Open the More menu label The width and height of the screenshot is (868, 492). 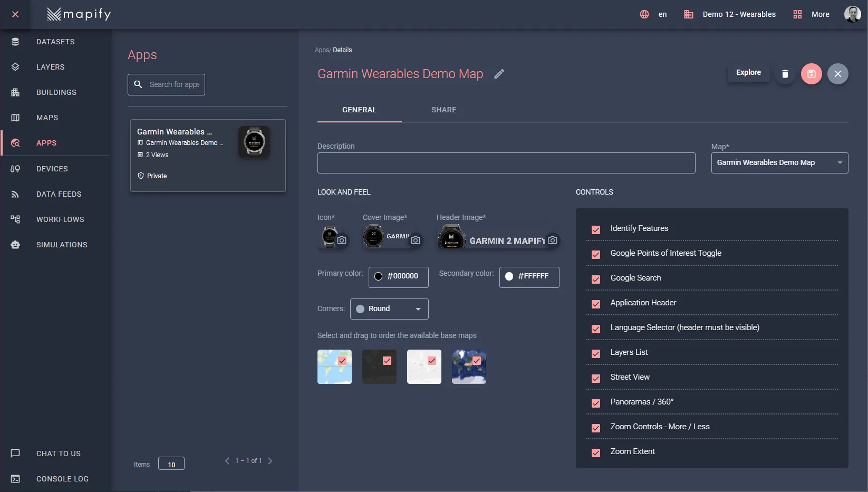(820, 14)
